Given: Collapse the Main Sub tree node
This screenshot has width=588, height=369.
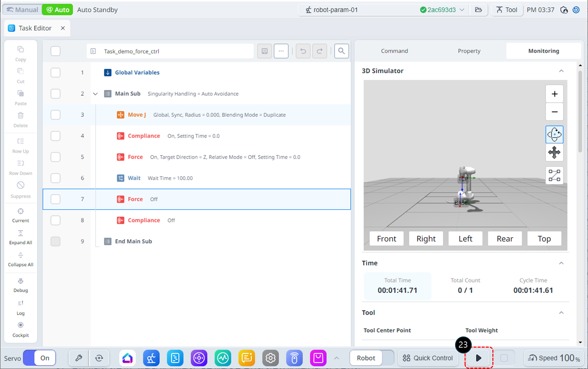Looking at the screenshot, I should (x=95, y=94).
